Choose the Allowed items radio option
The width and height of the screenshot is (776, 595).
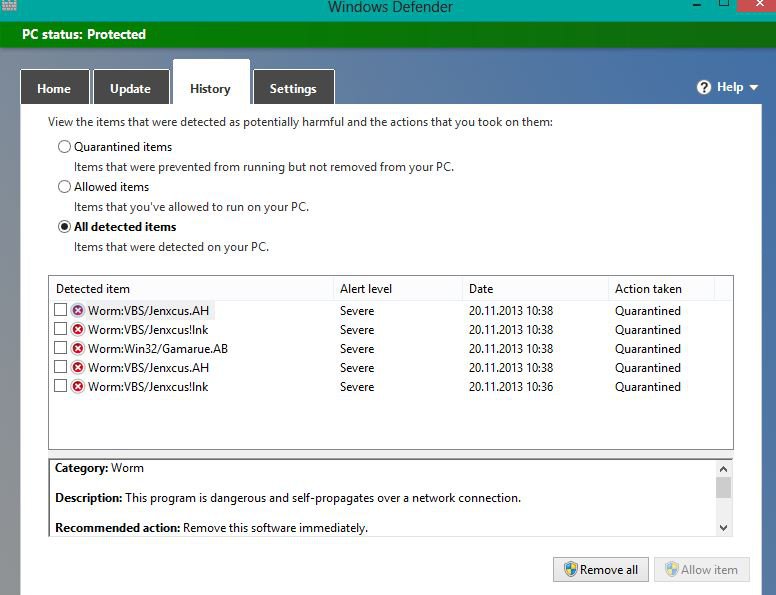click(x=65, y=187)
